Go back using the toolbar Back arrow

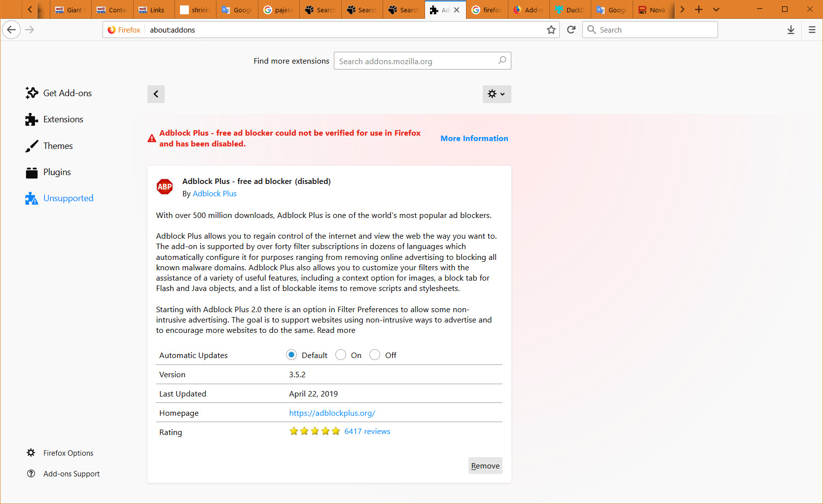(x=11, y=30)
